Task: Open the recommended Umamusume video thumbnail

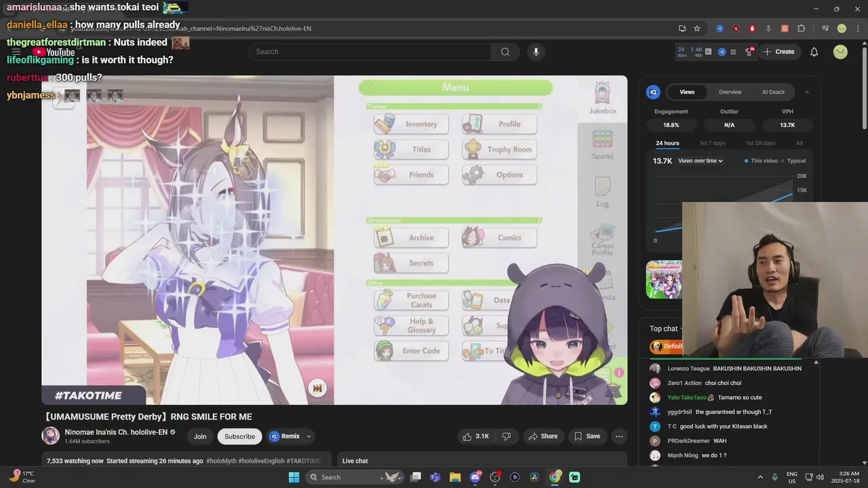Action: [664, 279]
